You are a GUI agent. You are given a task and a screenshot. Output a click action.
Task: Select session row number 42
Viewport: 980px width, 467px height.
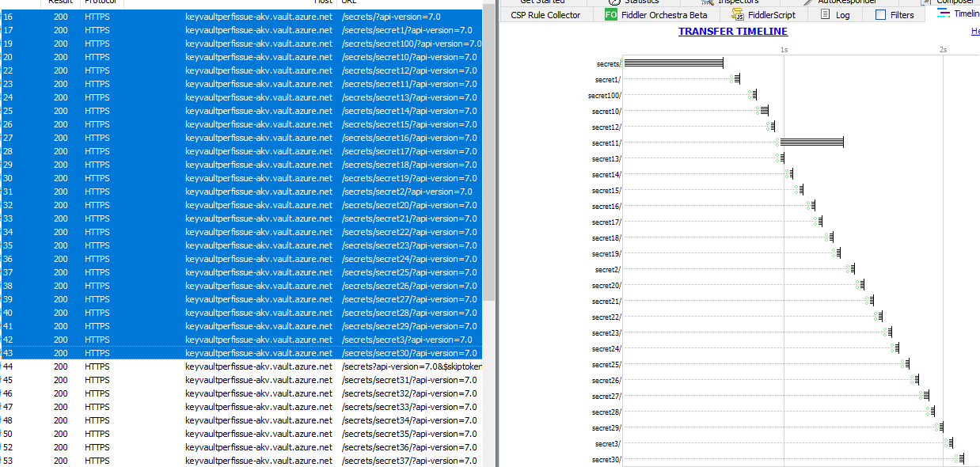tap(241, 340)
